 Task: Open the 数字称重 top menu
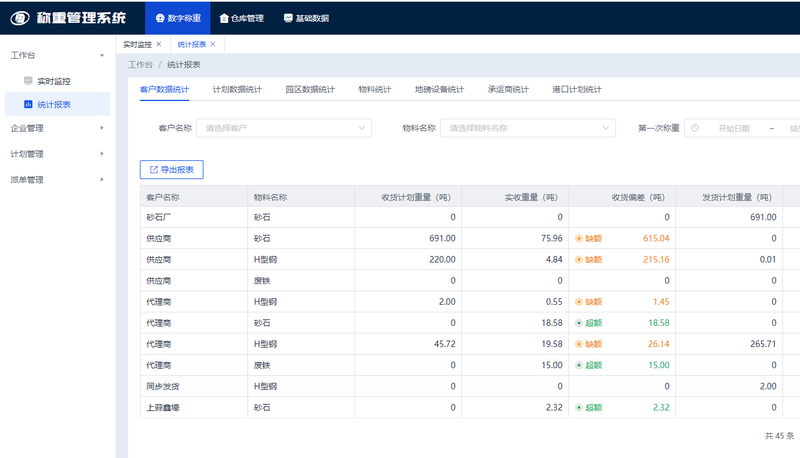tap(178, 18)
